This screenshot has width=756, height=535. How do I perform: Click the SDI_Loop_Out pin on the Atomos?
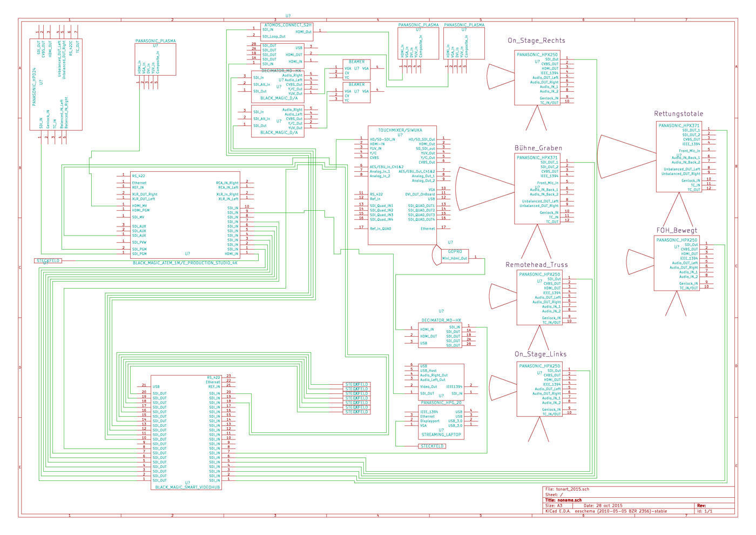274,37
